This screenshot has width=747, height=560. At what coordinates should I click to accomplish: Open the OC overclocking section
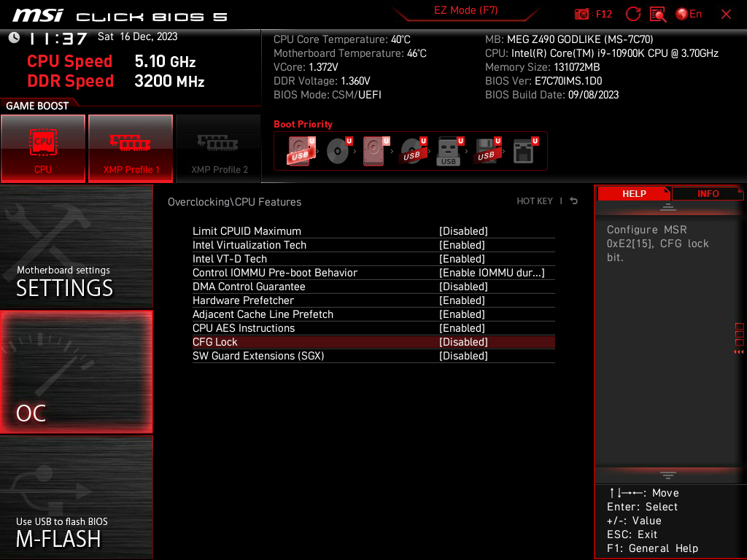point(76,373)
